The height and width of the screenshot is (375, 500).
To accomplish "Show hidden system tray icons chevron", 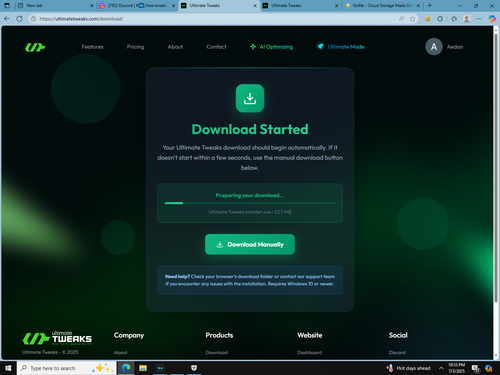I will click(x=441, y=368).
